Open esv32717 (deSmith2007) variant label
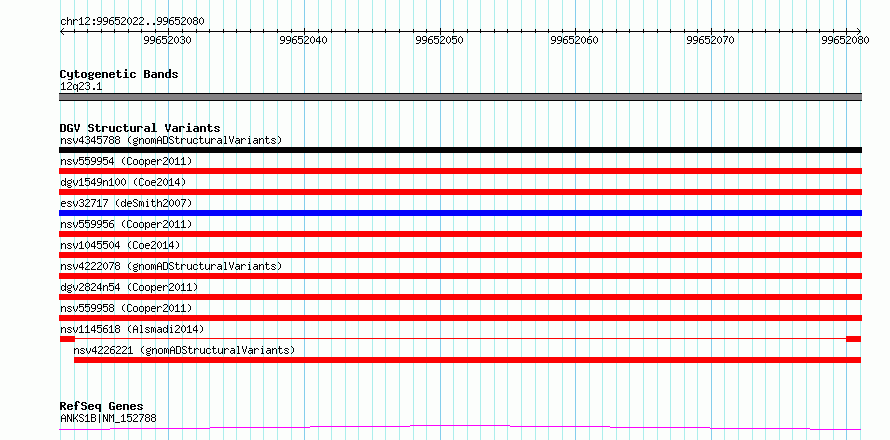The image size is (890, 440). [126, 203]
